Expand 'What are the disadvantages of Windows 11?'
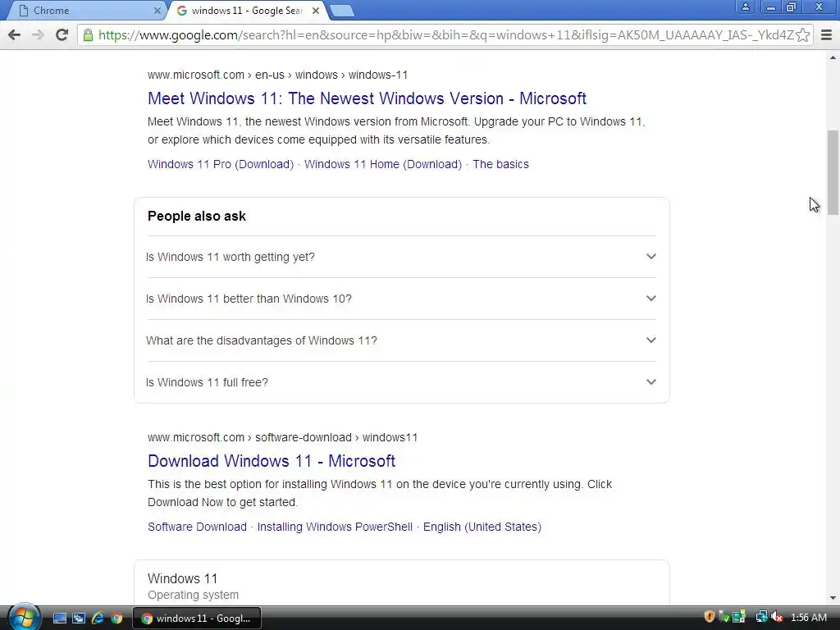840x630 pixels. [x=401, y=340]
